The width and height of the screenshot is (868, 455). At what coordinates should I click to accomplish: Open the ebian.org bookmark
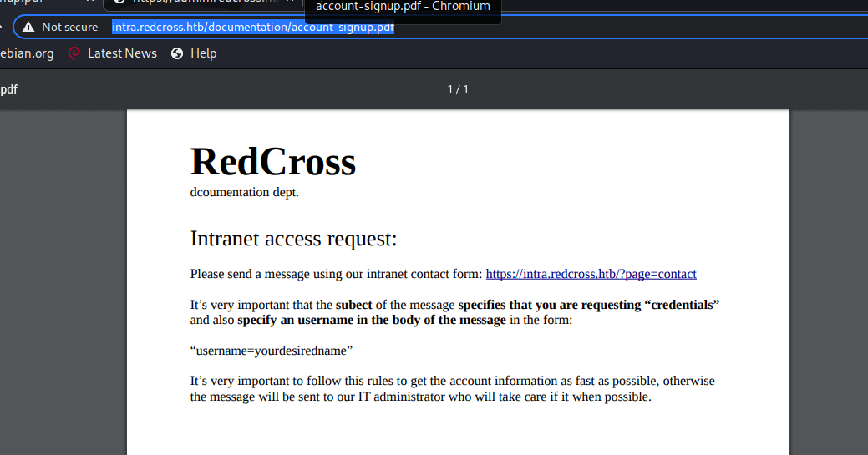27,53
